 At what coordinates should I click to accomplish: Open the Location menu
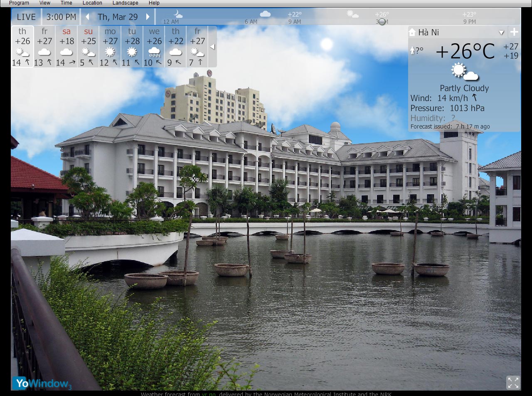pos(92,3)
